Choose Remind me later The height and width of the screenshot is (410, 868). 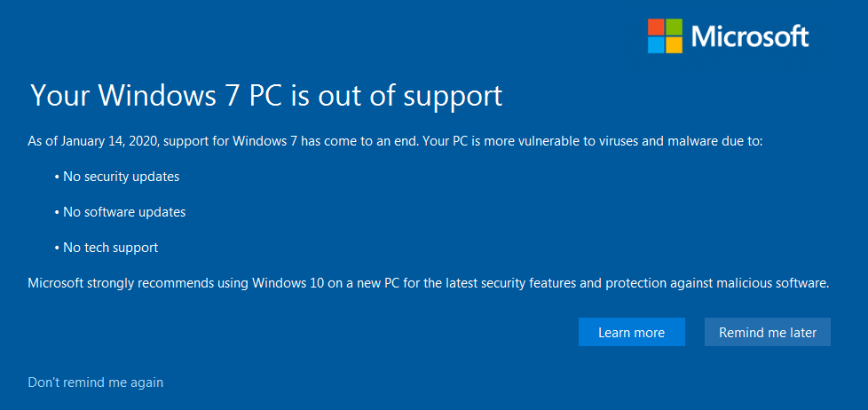768,332
